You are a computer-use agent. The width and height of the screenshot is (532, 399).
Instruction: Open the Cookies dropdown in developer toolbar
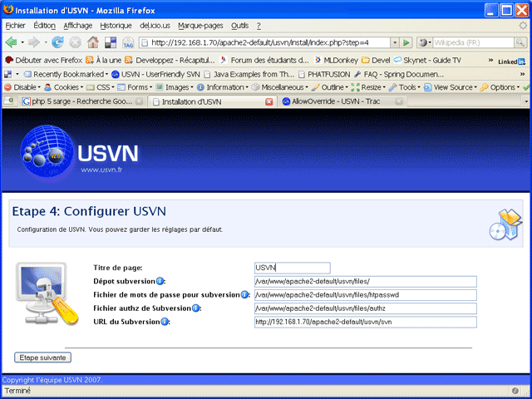[63, 87]
